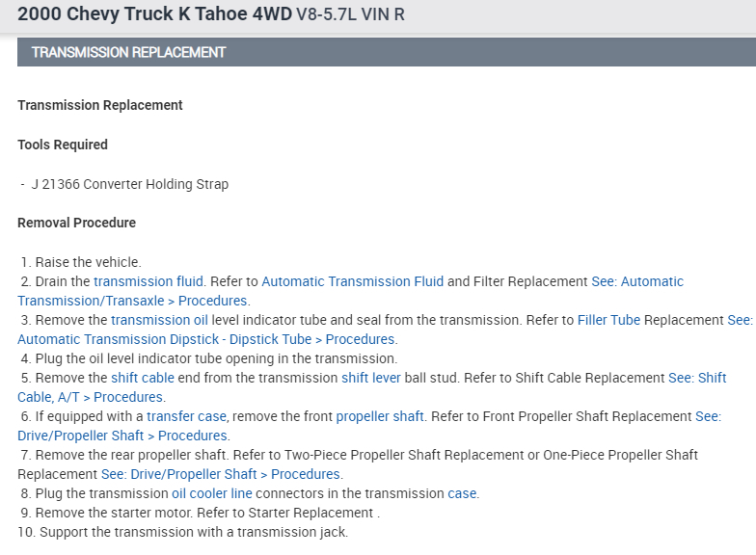756x555 pixels.
Task: Click the gray TRANSMISSION REPLACEMENT section header
Action: [386, 52]
